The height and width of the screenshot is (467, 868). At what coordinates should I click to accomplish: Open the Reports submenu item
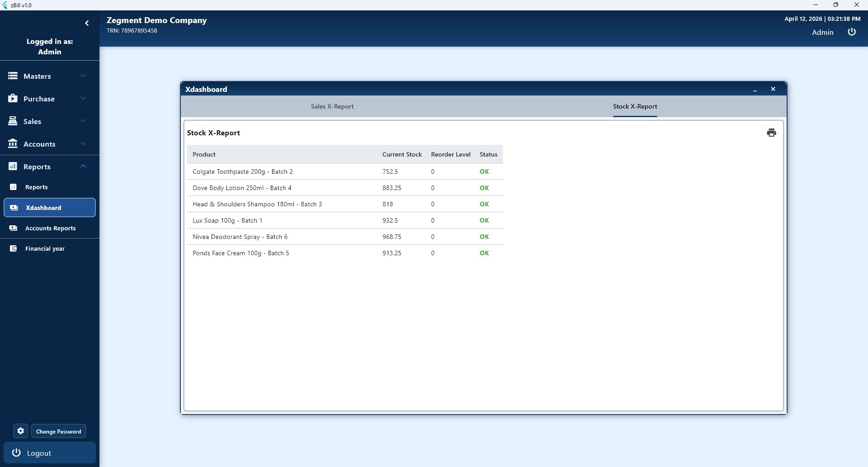click(x=36, y=187)
